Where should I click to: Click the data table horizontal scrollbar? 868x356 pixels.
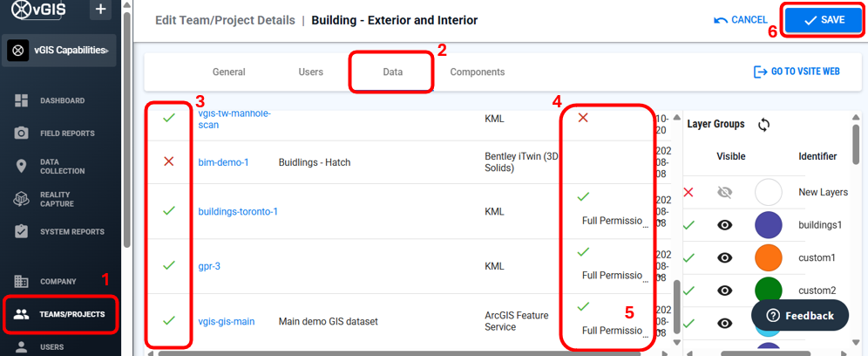[x=398, y=353]
